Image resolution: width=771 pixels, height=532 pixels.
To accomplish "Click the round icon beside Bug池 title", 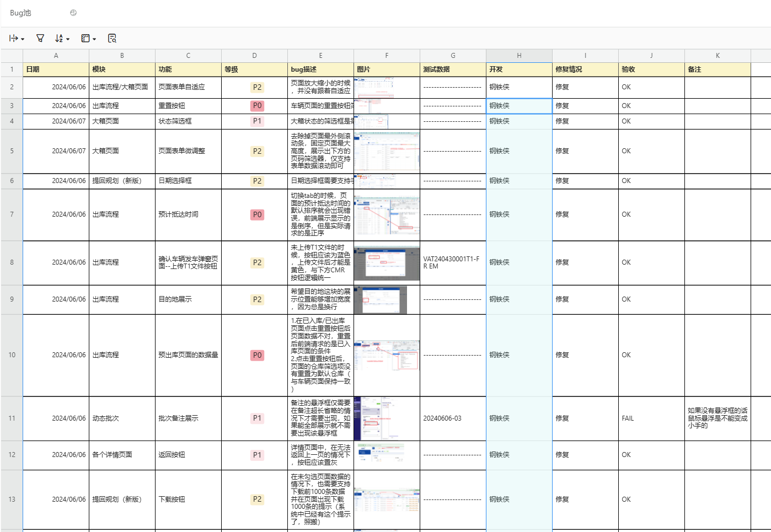I will coord(73,13).
